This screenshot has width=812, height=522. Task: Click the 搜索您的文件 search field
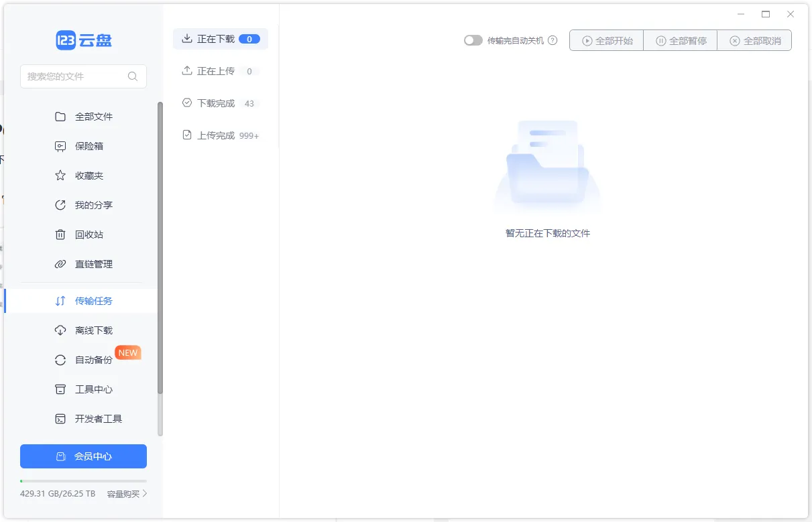(72, 76)
